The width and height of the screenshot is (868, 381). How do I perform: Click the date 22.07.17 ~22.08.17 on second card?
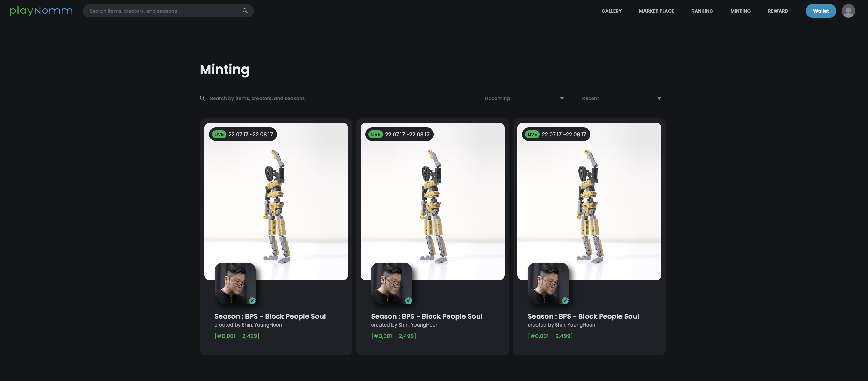point(407,134)
